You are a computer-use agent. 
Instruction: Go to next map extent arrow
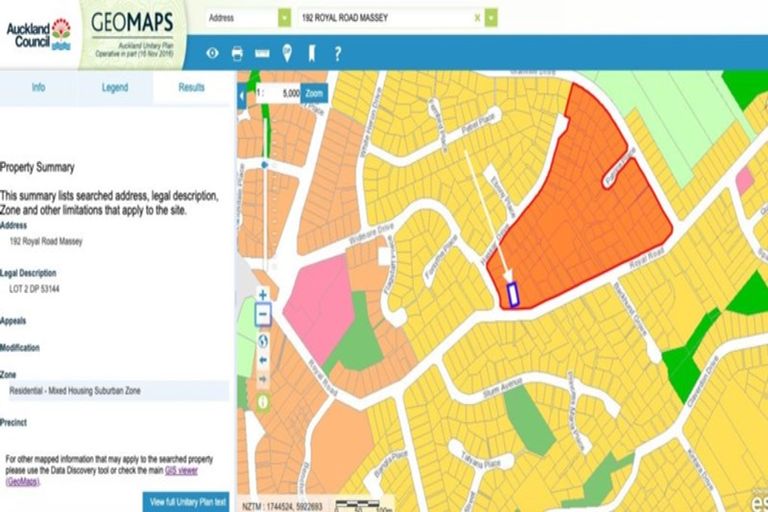point(263,379)
